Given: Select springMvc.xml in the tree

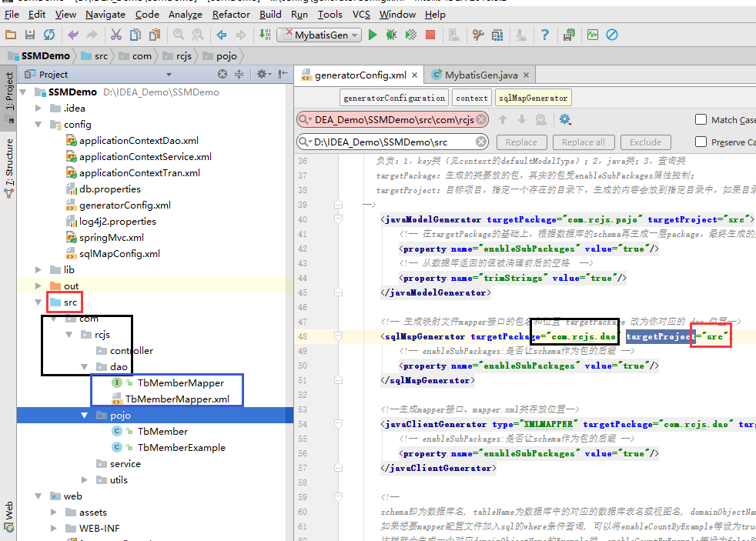Looking at the screenshot, I should click(111, 238).
